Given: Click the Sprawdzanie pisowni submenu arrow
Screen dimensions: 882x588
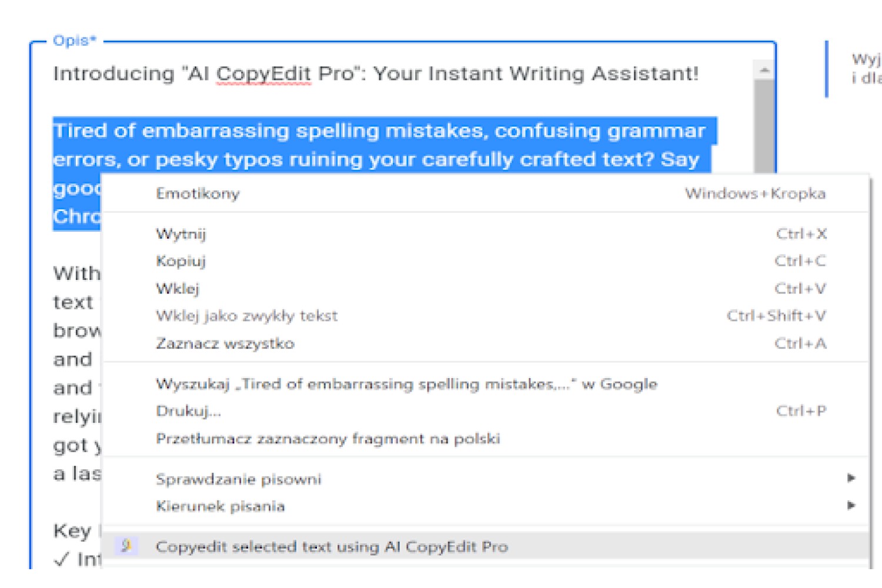Looking at the screenshot, I should point(851,478).
